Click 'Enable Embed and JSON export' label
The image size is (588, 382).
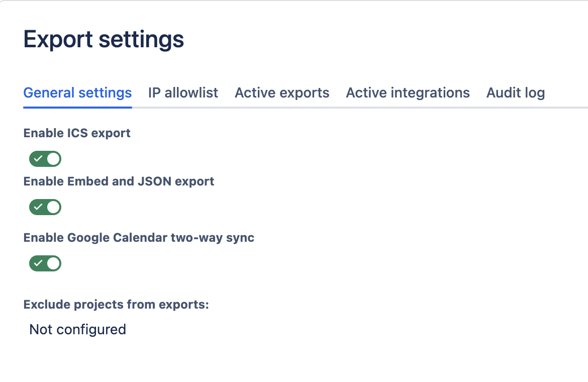coord(119,181)
